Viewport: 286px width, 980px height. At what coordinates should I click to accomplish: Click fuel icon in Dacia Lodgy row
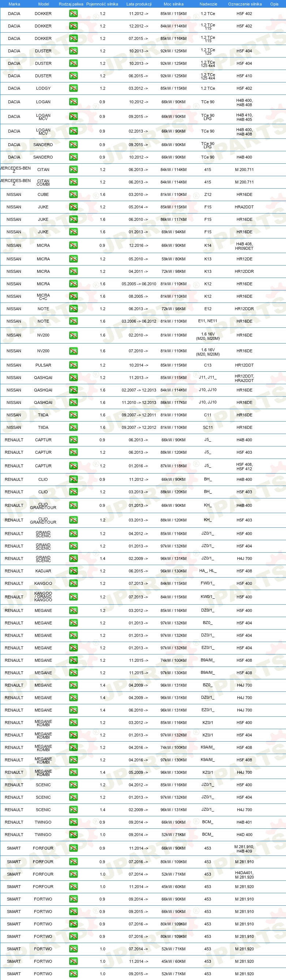tap(73, 88)
